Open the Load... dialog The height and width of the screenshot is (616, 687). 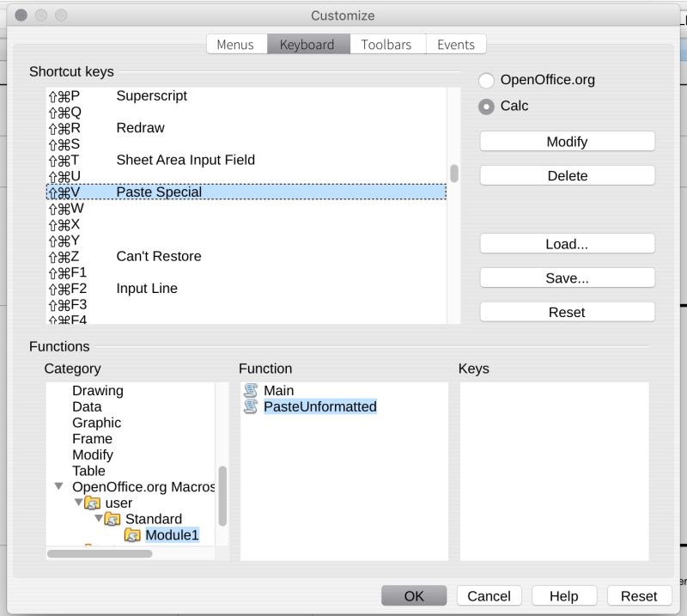pyautogui.click(x=567, y=243)
